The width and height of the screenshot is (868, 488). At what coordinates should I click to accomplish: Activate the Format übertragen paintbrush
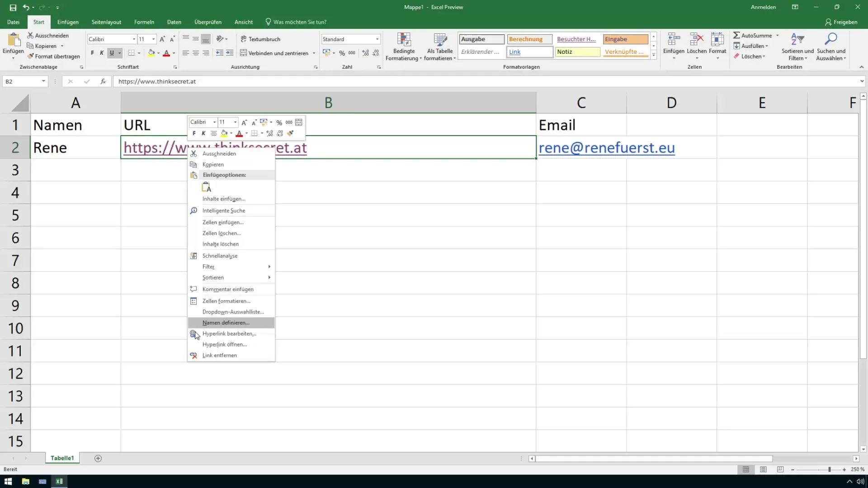click(53, 56)
